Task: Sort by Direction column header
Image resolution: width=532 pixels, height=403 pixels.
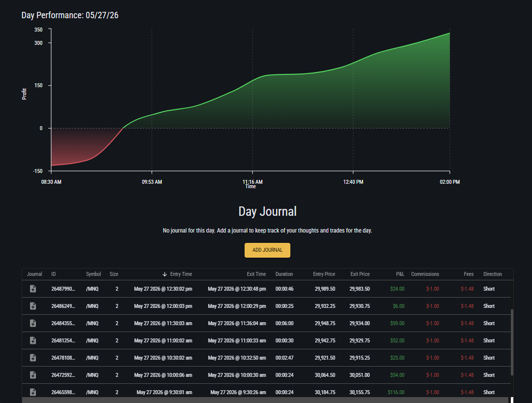Action: [492, 274]
